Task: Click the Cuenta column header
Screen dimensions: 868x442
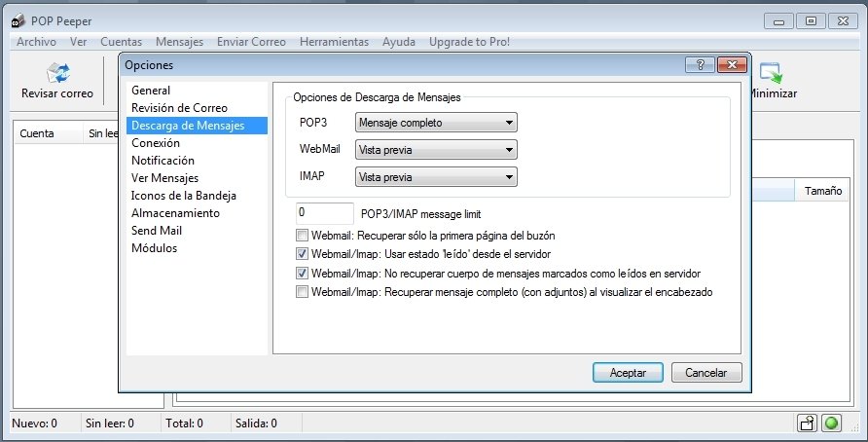Action: pos(48,133)
